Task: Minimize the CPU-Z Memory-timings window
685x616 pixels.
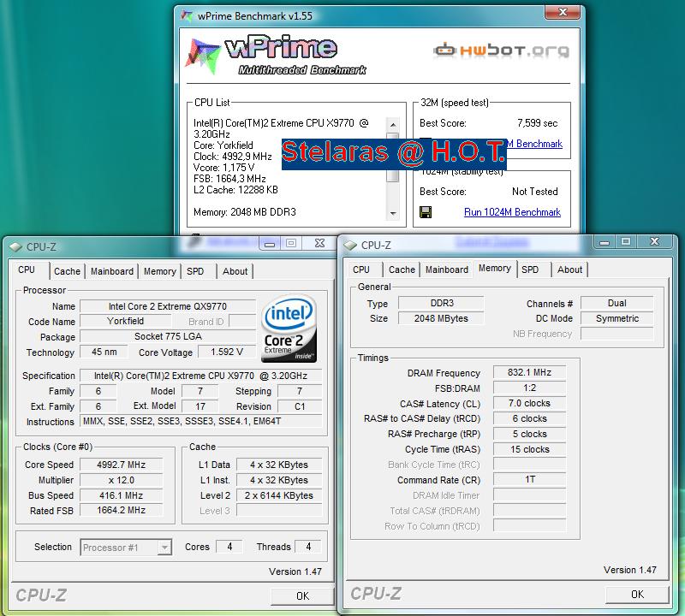Action: pos(605,241)
